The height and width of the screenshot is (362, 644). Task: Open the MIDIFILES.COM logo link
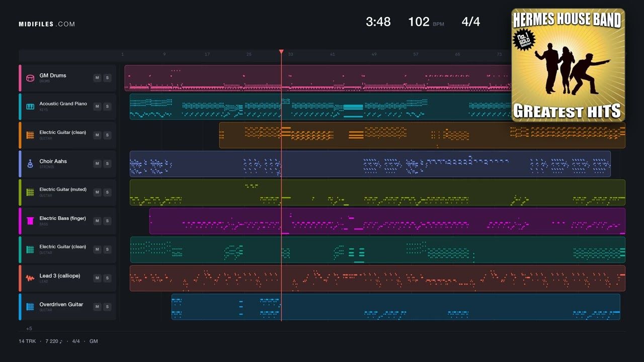pos(47,24)
